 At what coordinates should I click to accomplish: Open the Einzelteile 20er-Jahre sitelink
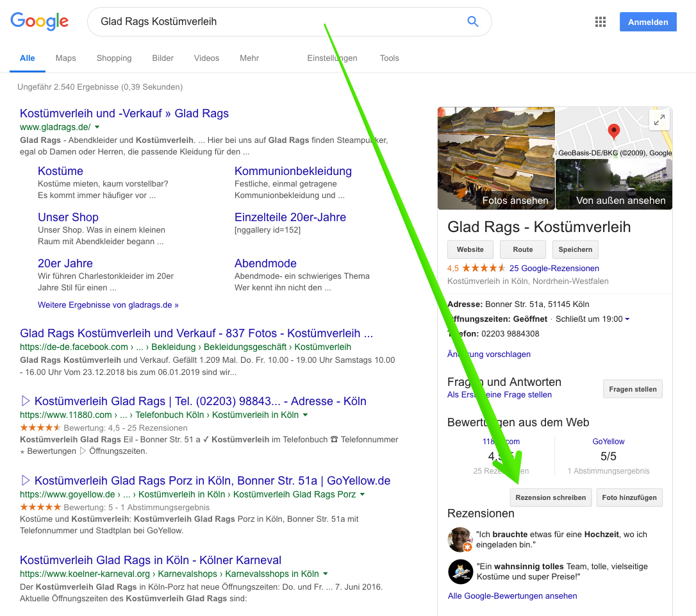point(290,217)
